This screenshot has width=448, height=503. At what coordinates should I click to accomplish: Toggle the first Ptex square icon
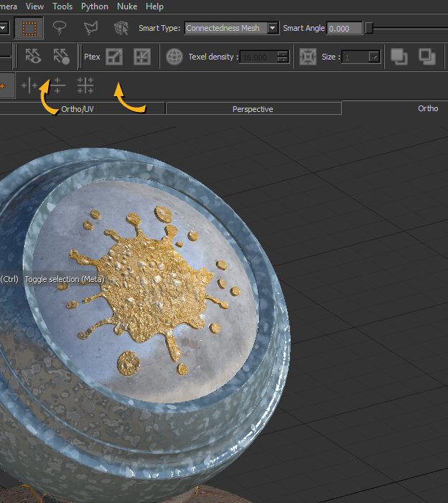(x=113, y=57)
